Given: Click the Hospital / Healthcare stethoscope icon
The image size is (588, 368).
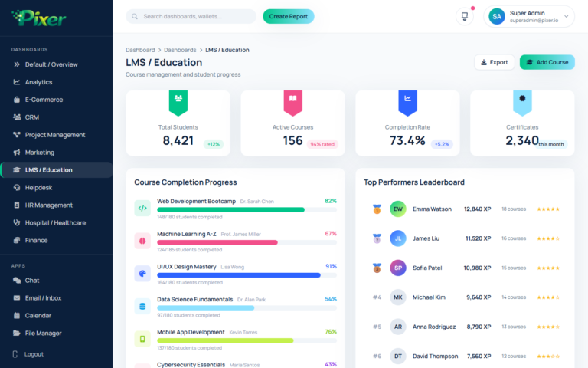Looking at the screenshot, I should 17,222.
